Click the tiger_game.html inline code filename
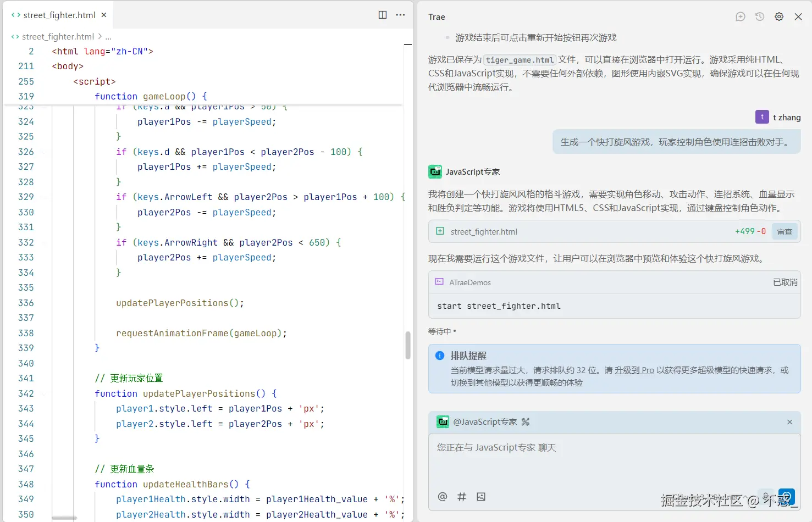Screen dimensions: 812x522 click(520, 60)
